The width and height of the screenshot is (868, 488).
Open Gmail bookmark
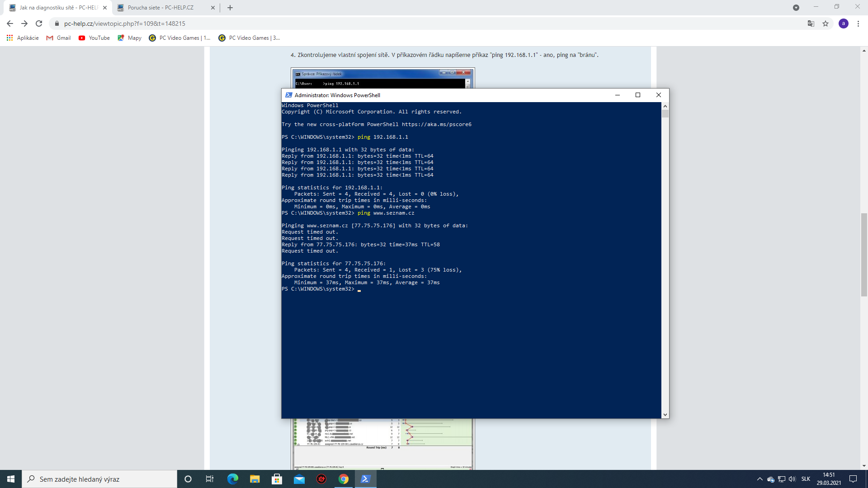tap(59, 38)
